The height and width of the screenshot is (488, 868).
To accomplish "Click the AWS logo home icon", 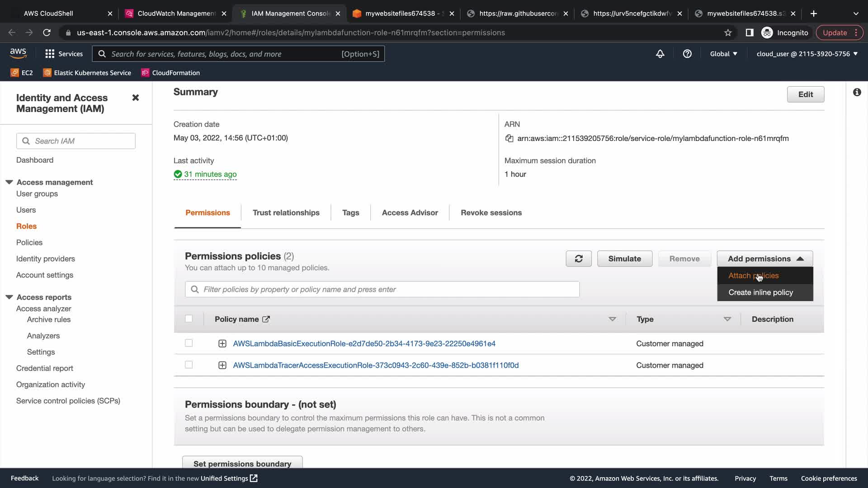I will pyautogui.click(x=18, y=53).
